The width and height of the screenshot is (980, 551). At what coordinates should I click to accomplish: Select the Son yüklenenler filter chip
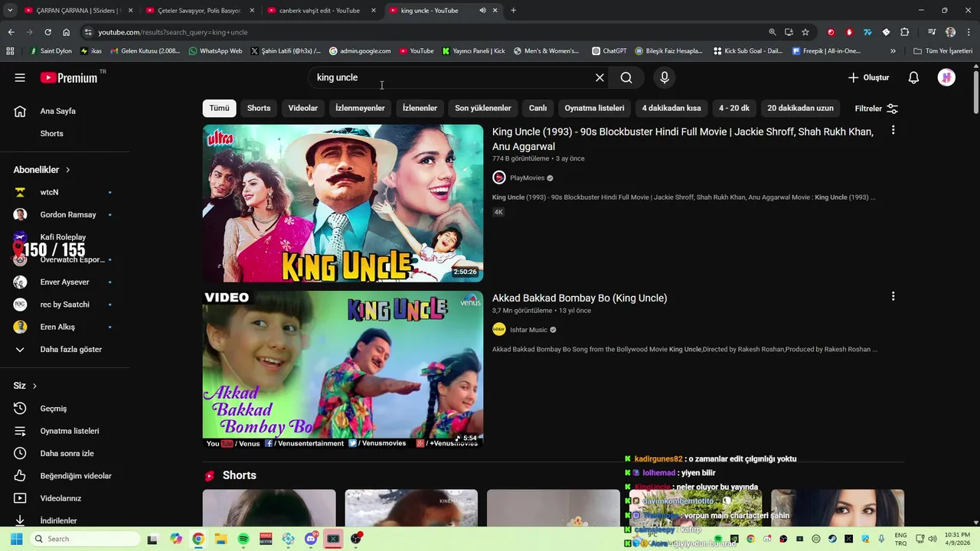coord(483,108)
